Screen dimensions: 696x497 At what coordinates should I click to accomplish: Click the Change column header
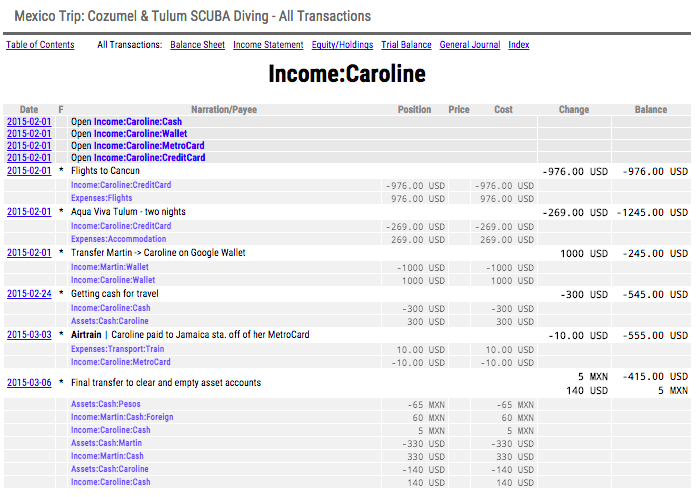[573, 110]
